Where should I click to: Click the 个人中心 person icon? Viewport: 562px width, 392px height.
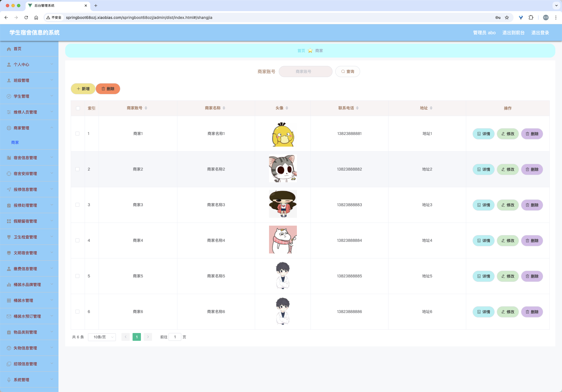pyautogui.click(x=9, y=65)
